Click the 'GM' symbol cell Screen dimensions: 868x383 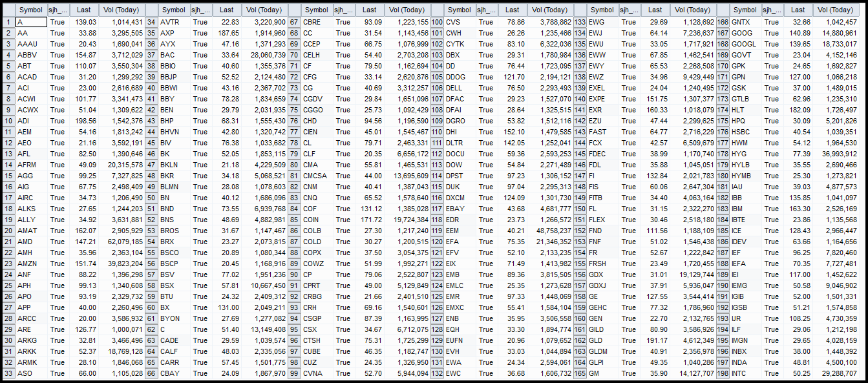click(602, 373)
